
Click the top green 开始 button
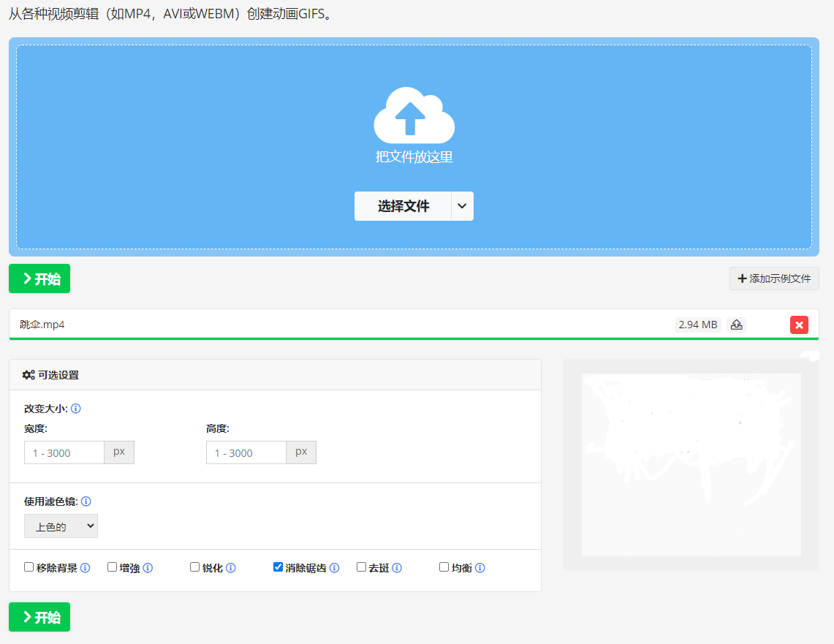pyautogui.click(x=39, y=279)
